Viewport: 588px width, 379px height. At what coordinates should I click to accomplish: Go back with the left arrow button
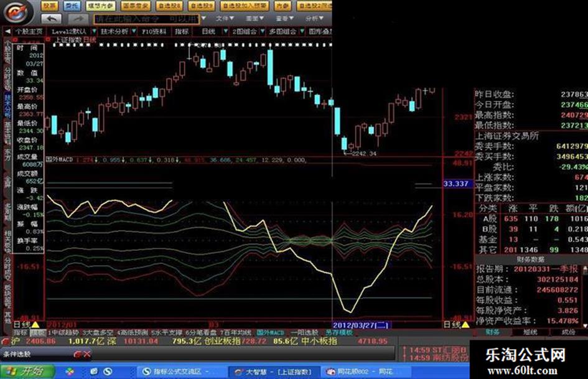point(52,19)
